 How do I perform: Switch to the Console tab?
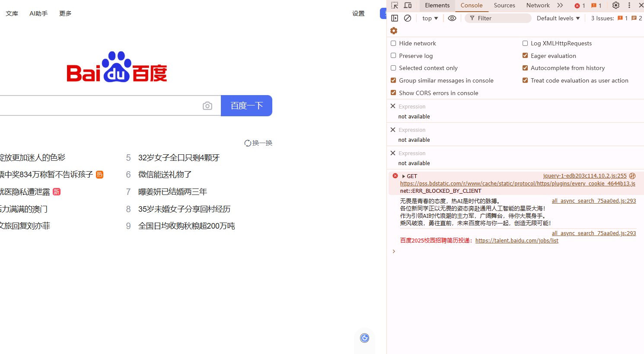pyautogui.click(x=472, y=5)
